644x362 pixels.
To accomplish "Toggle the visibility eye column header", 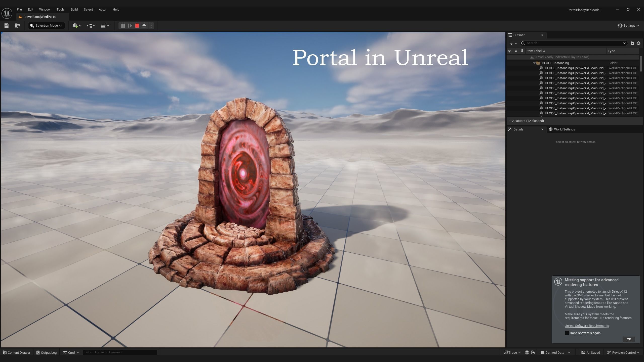I will pyautogui.click(x=510, y=51).
